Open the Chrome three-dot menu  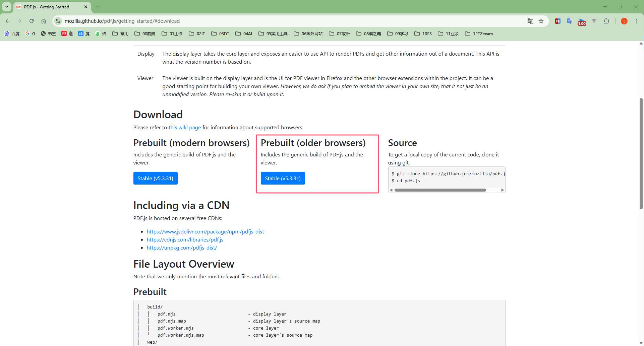(636, 21)
